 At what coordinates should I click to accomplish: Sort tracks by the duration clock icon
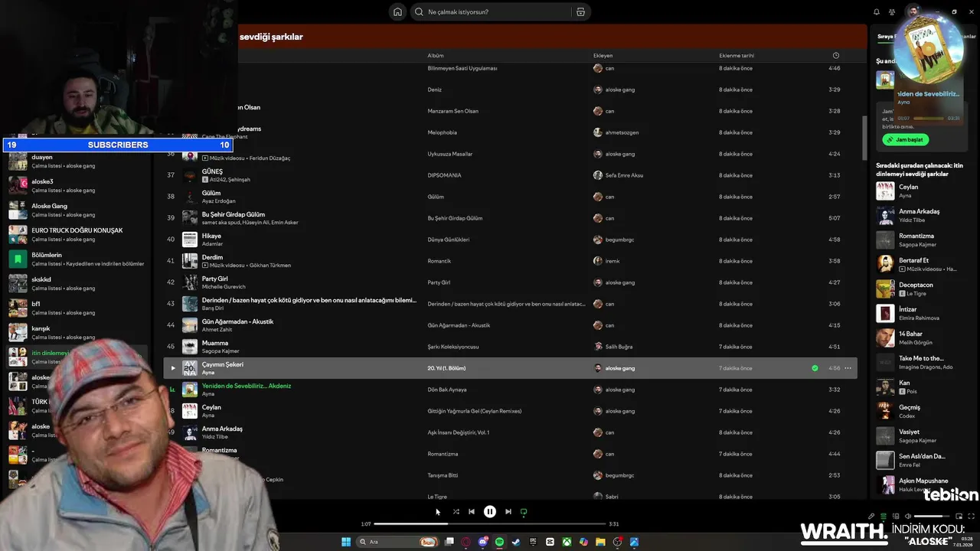tap(835, 55)
